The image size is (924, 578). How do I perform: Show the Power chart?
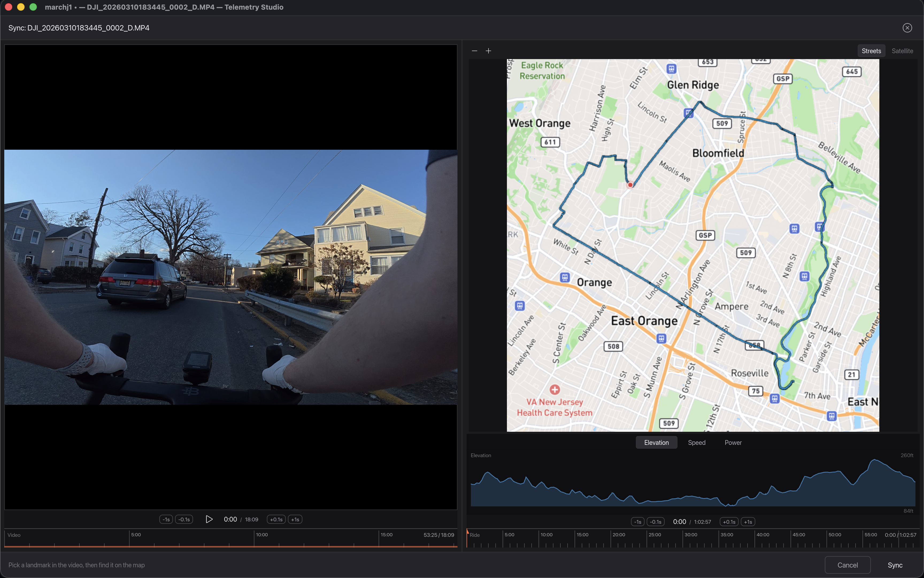coord(733,442)
